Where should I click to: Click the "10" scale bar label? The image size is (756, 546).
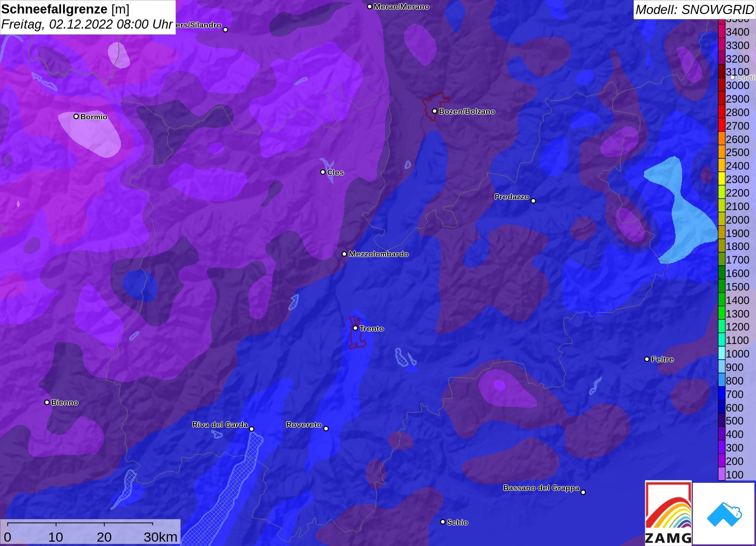[x=56, y=537]
